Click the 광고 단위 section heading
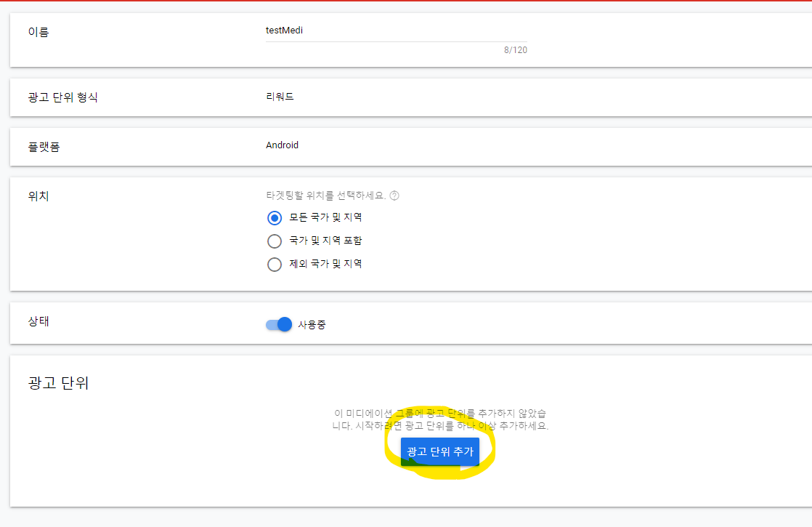Viewport: 812px width, 527px height. [x=59, y=383]
